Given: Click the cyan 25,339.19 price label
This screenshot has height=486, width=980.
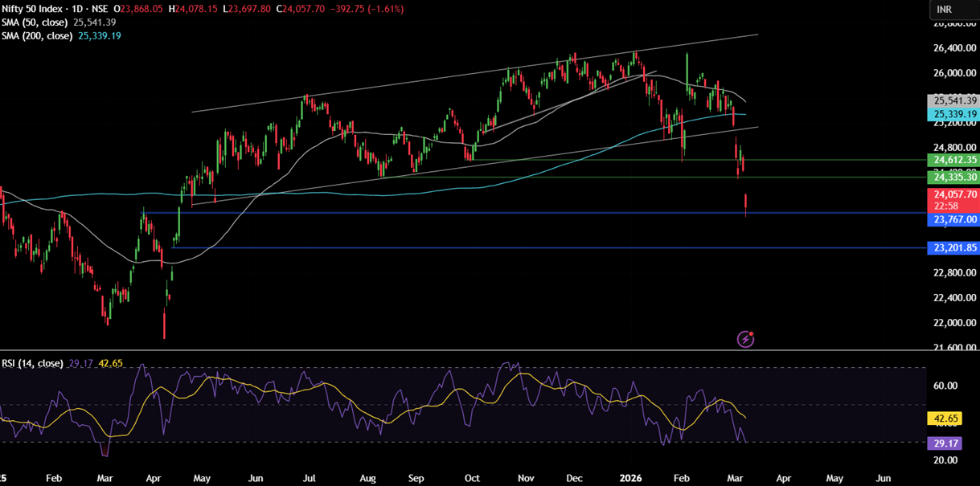Looking at the screenshot, I should point(955,114).
